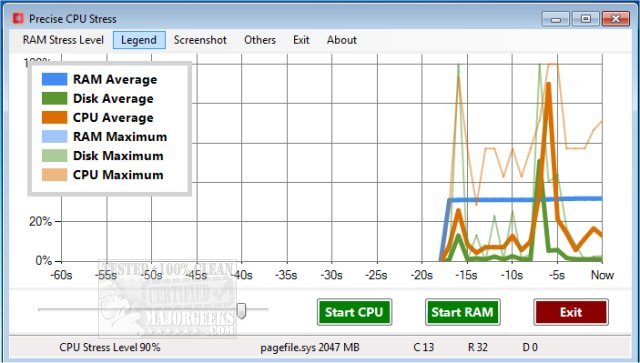Click the Start CPU button
Image resolution: width=640 pixels, height=363 pixels.
point(354,312)
